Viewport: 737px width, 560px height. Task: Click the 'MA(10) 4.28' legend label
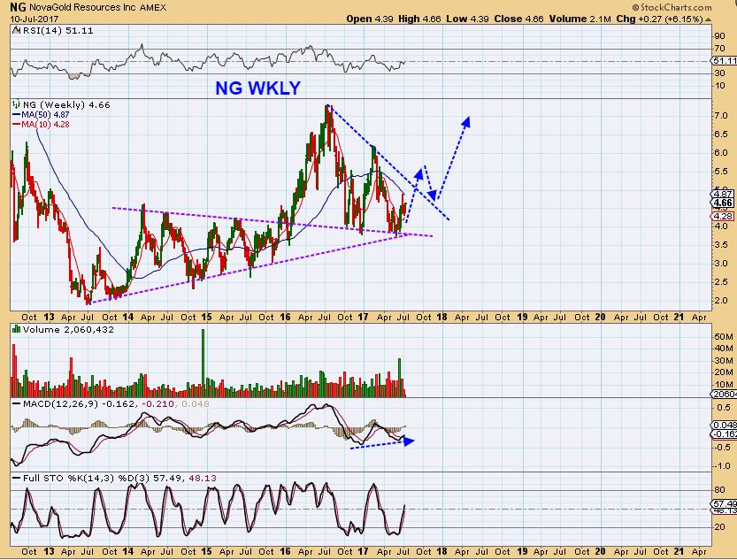pyautogui.click(x=46, y=125)
